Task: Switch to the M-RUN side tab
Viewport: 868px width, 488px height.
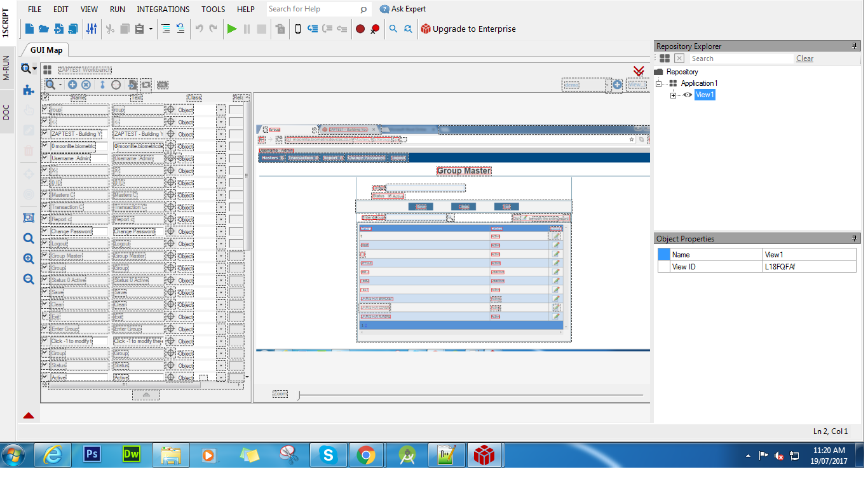Action: pyautogui.click(x=6, y=67)
